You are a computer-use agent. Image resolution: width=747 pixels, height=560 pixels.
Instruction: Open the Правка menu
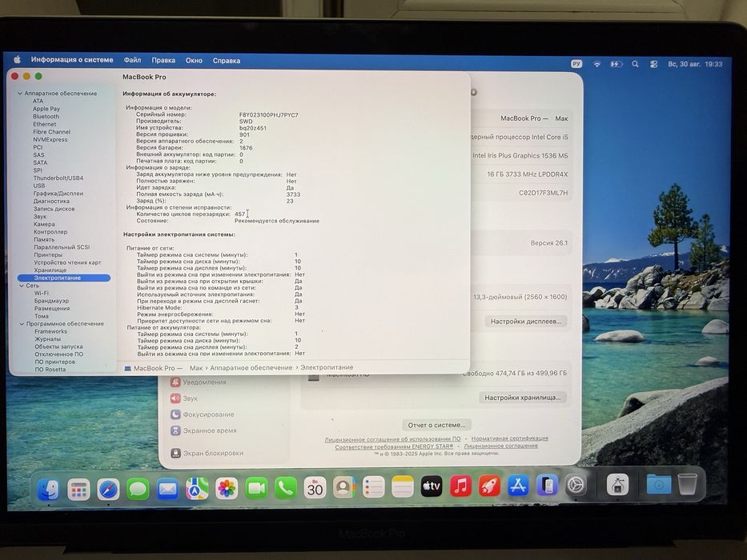tap(163, 61)
